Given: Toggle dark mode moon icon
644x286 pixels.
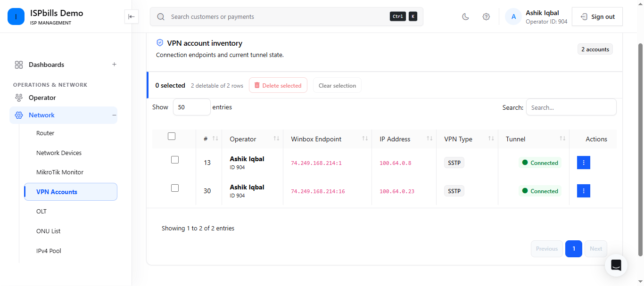Looking at the screenshot, I should coord(465,16).
